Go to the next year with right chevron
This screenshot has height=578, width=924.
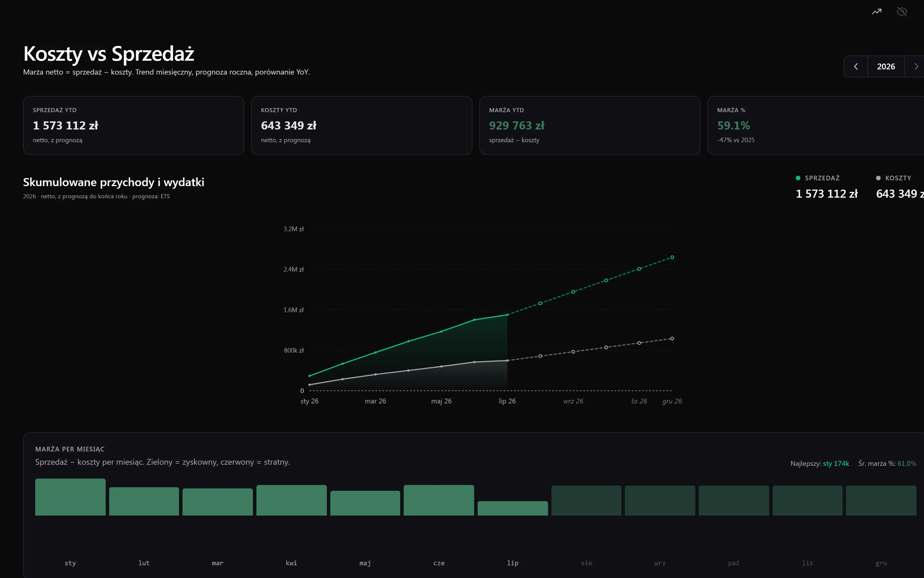click(916, 66)
